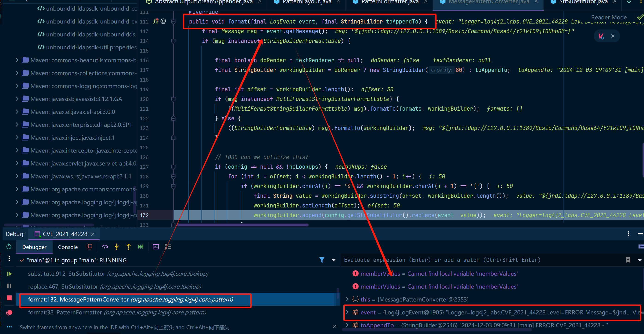Click the green Run to Cursor icon
644x334 pixels.
point(141,247)
